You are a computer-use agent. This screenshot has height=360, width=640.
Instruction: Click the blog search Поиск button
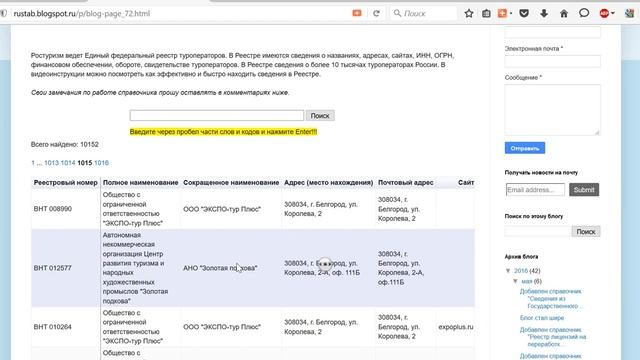point(586,231)
